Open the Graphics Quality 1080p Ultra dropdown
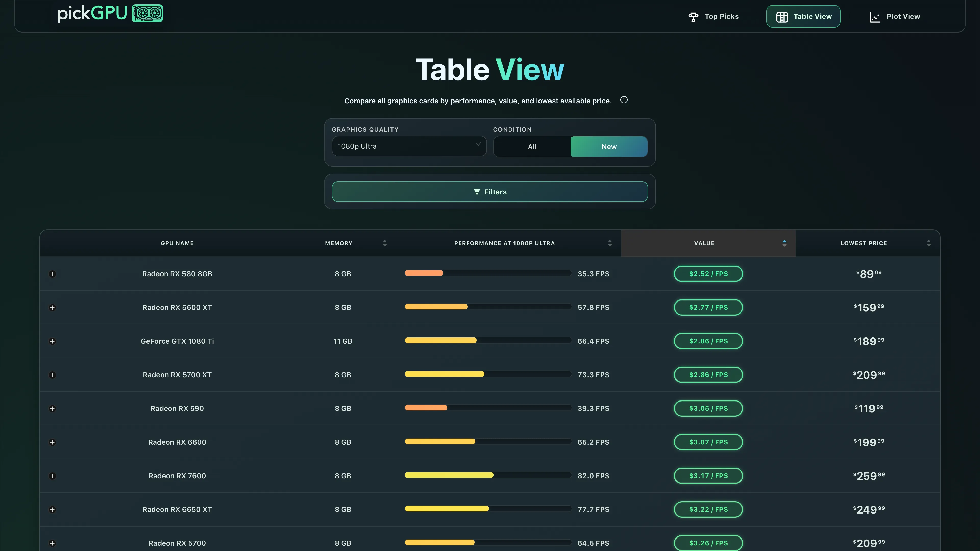 click(x=409, y=146)
